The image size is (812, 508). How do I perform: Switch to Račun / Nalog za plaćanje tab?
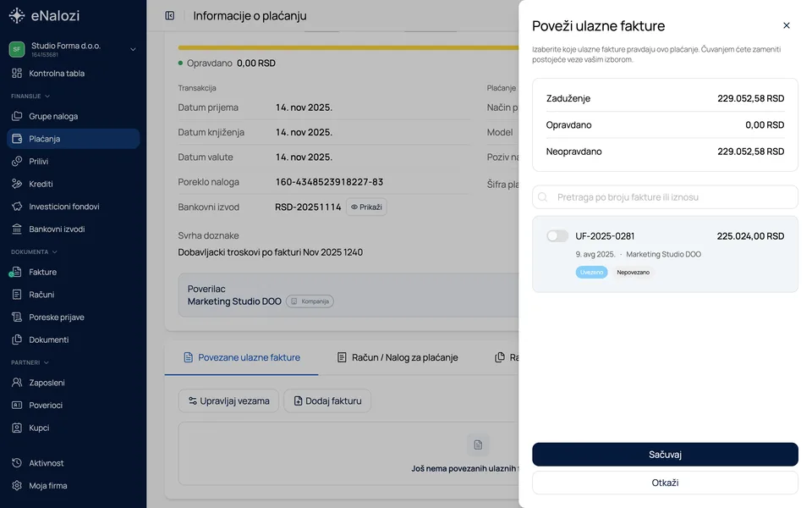click(398, 357)
